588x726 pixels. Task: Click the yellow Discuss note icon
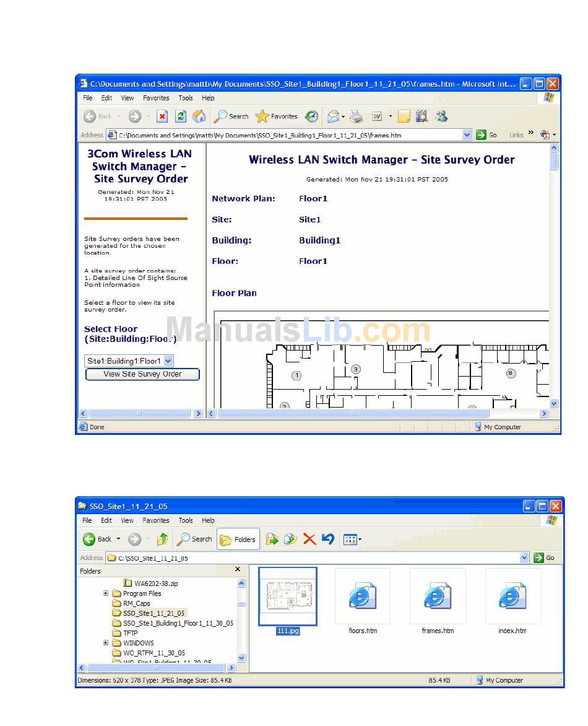404,116
